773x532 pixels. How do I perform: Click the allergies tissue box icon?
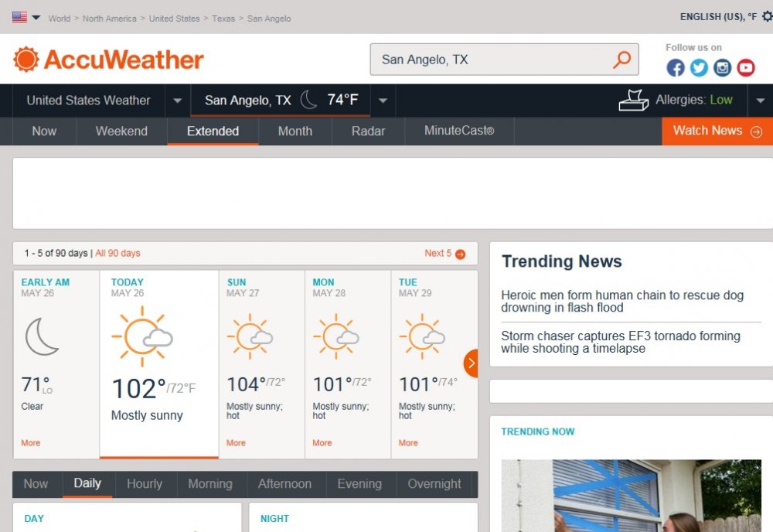(x=634, y=101)
